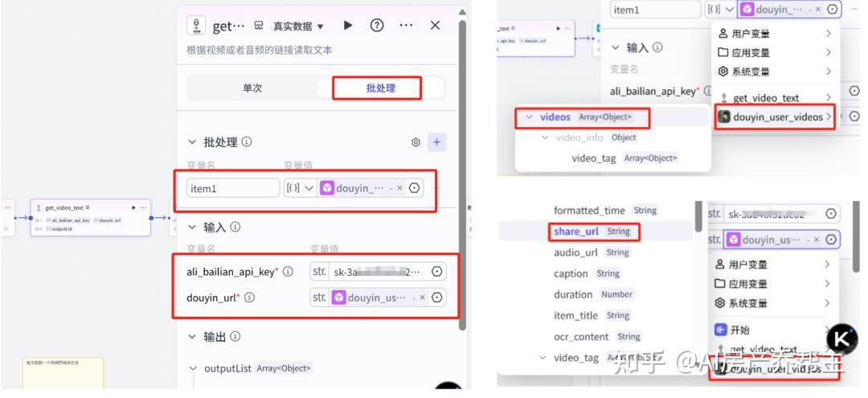This screenshot has height=398, width=868.
Task: Select the share_url String field
Action: (593, 232)
